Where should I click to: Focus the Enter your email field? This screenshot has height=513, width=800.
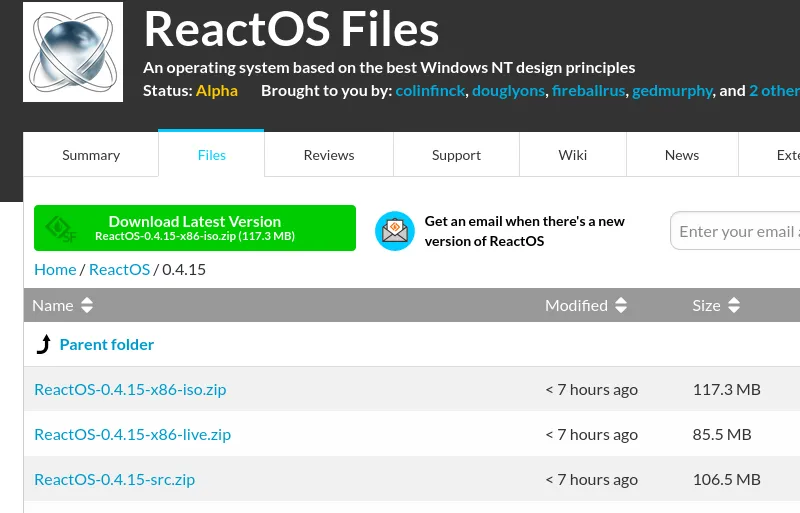736,231
